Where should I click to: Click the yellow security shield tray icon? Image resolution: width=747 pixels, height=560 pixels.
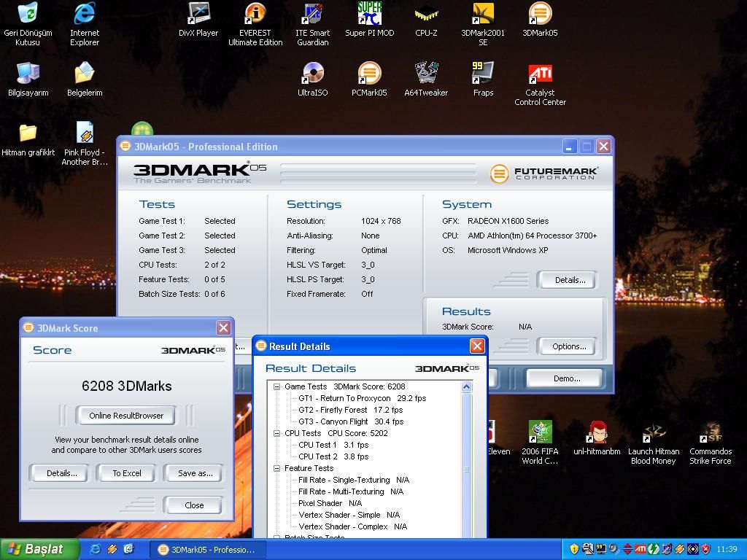[x=574, y=549]
